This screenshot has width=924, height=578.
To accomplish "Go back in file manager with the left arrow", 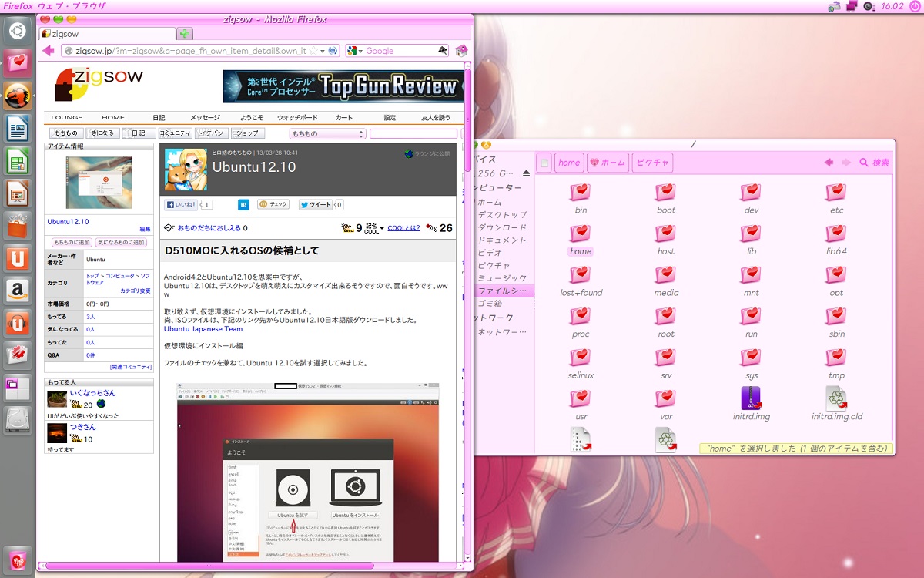I will pos(829,163).
